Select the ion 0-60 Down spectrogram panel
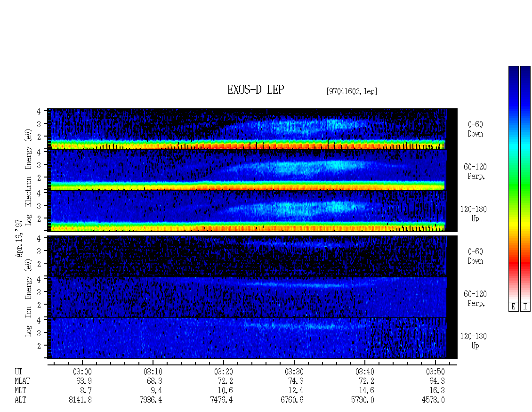532x412 pixels. [252, 256]
